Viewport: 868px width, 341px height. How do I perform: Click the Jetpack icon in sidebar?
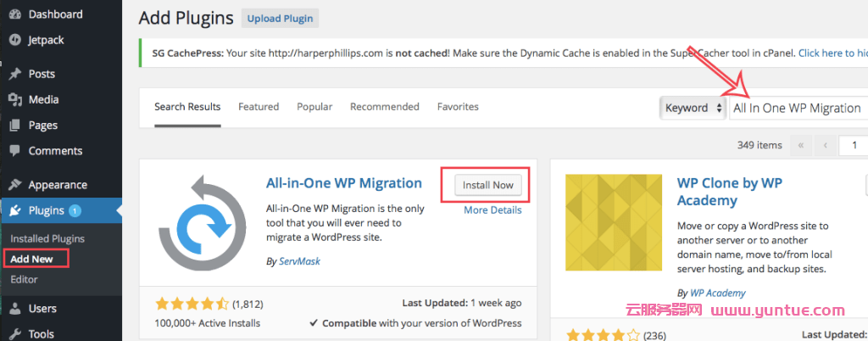pyautogui.click(x=14, y=40)
